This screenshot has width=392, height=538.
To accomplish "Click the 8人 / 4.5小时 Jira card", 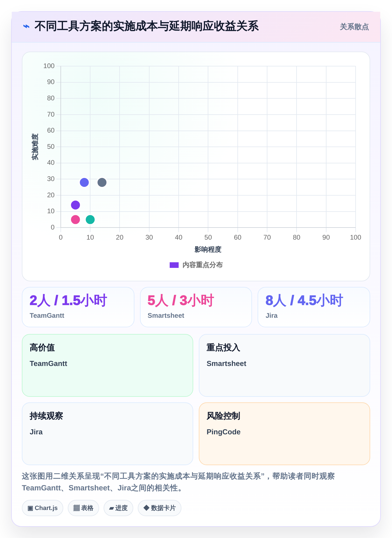I will point(314,307).
